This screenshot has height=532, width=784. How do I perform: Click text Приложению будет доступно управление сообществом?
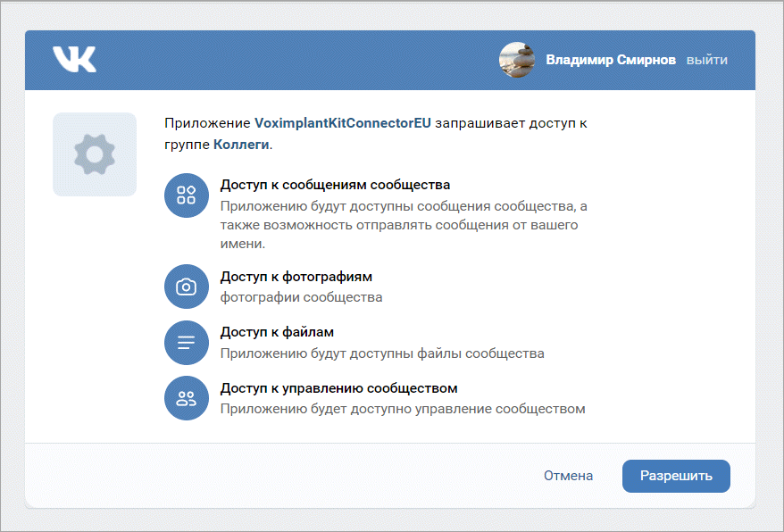point(403,409)
